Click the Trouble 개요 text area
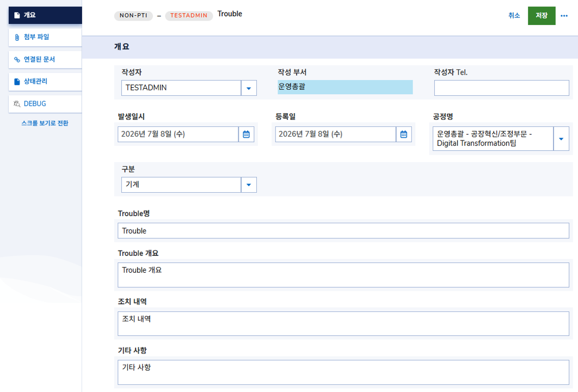 [343, 275]
